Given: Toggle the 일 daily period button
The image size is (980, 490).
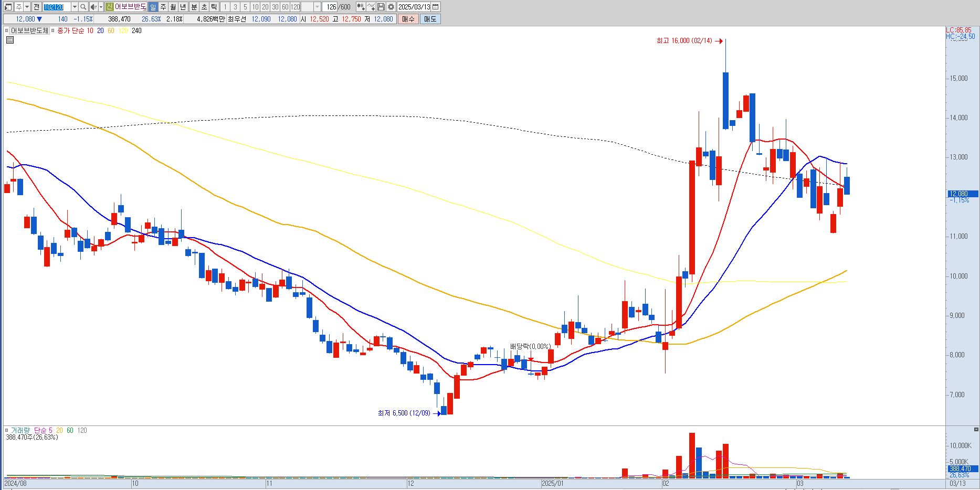Looking at the screenshot, I should tap(153, 7).
